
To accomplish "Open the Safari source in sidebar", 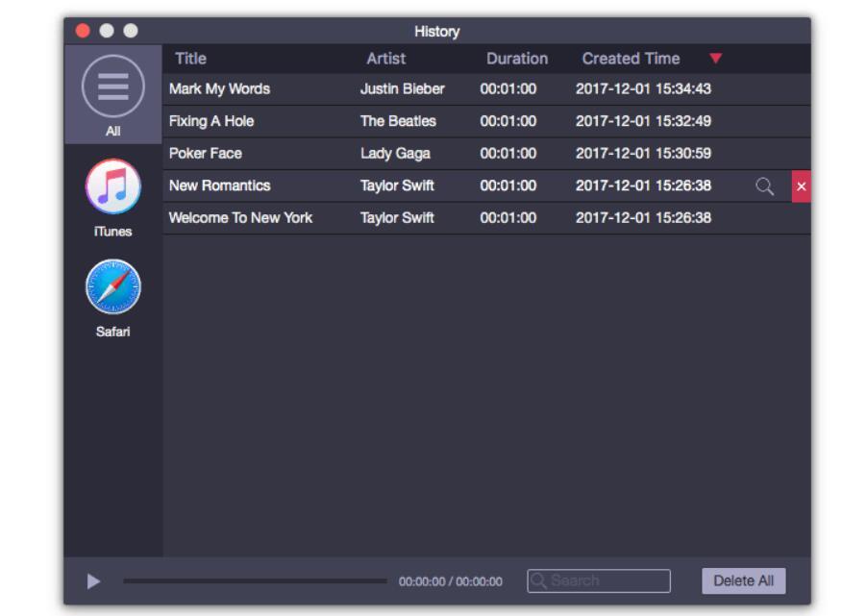I will click(113, 287).
